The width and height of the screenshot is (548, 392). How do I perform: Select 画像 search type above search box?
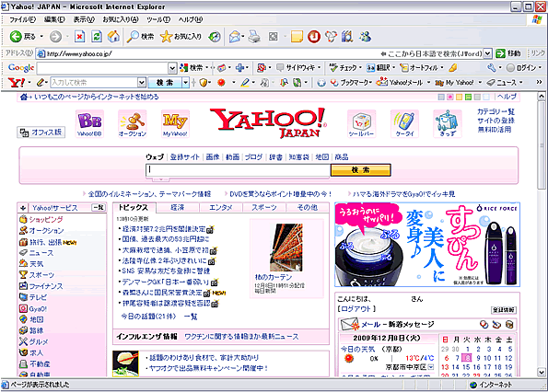pos(213,157)
